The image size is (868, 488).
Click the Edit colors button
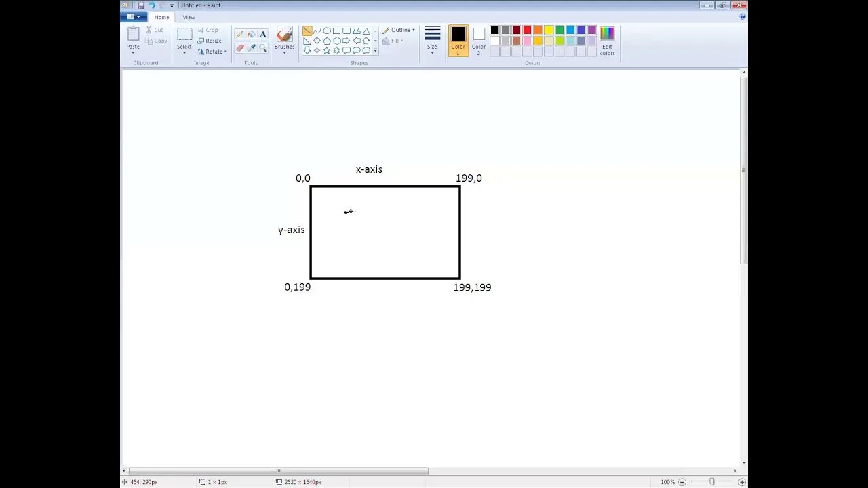point(607,41)
